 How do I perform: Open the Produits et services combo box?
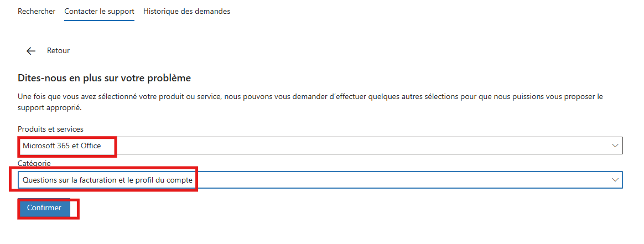pyautogui.click(x=320, y=146)
